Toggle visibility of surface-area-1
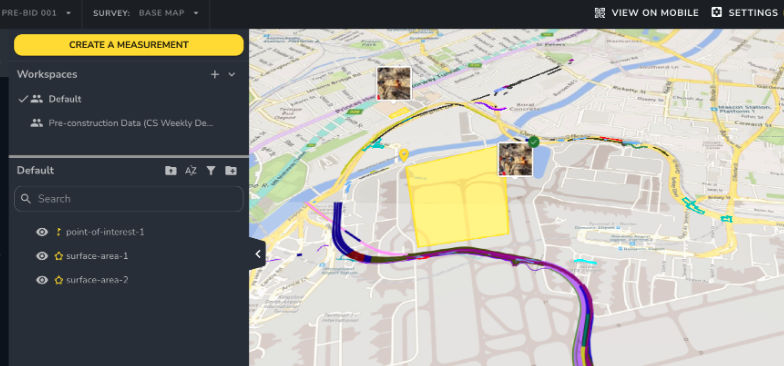This screenshot has width=784, height=366. pos(42,256)
